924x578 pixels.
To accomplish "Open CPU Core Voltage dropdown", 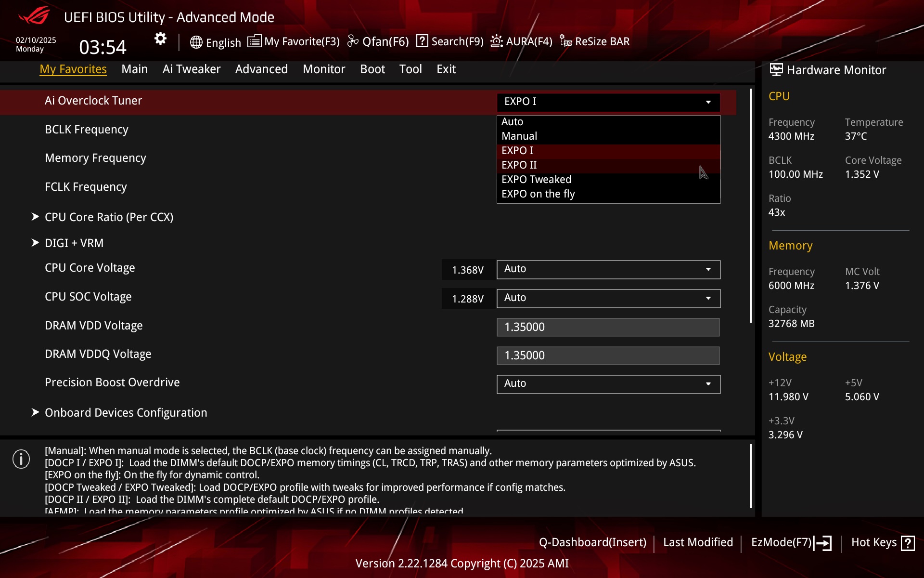I will click(x=608, y=269).
